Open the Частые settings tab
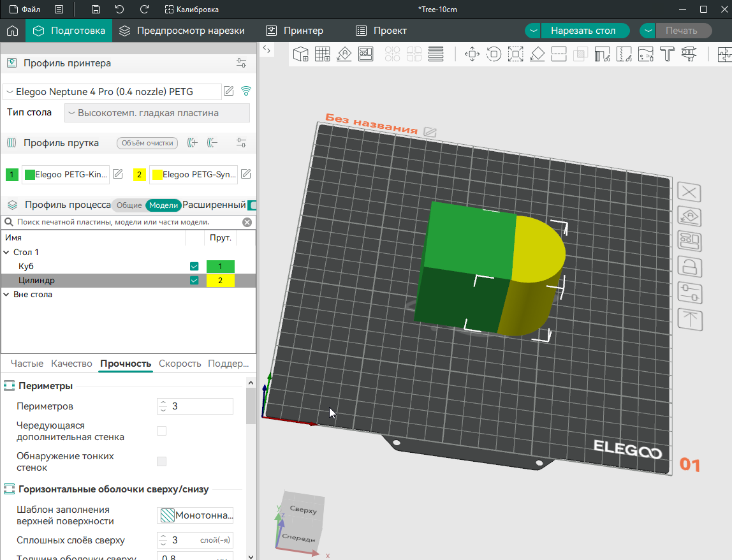This screenshot has width=732, height=560. (27, 364)
